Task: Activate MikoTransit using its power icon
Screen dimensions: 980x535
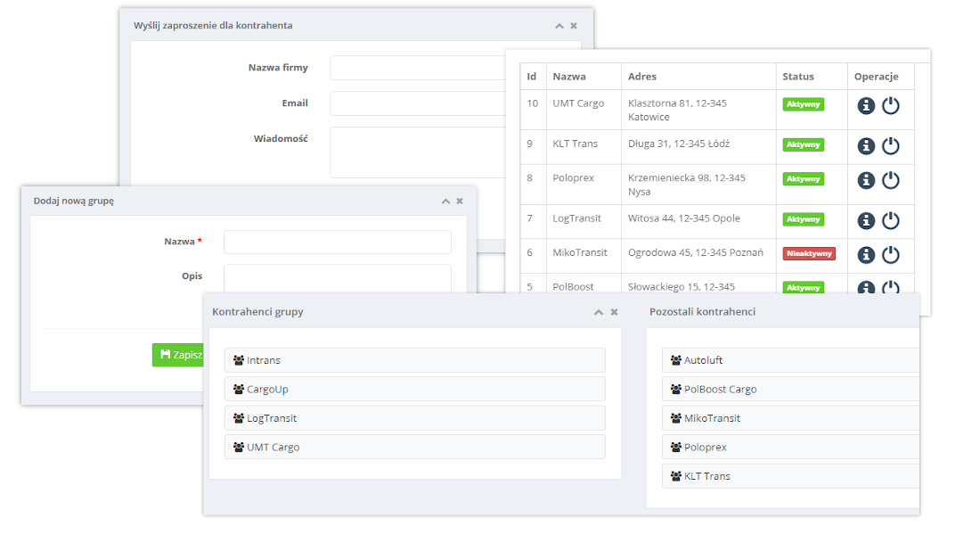Action: 891,255
